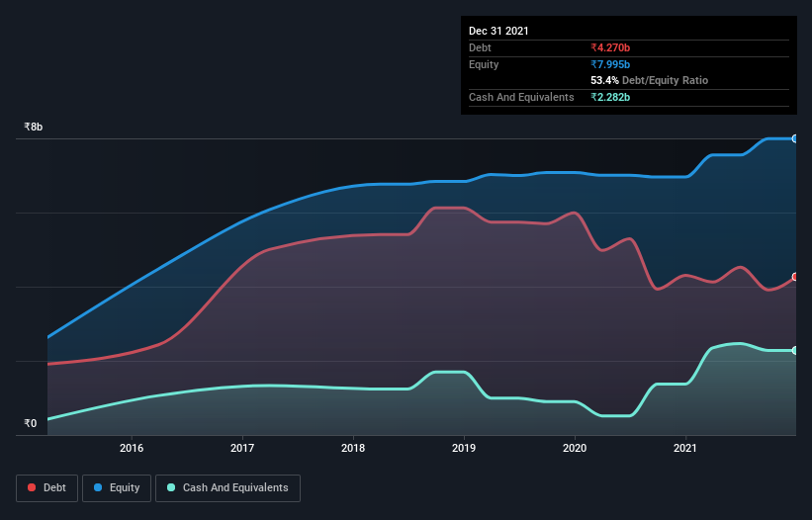The width and height of the screenshot is (812, 520).
Task: Click the red Debt endpoint marker
Action: pyautogui.click(x=795, y=277)
